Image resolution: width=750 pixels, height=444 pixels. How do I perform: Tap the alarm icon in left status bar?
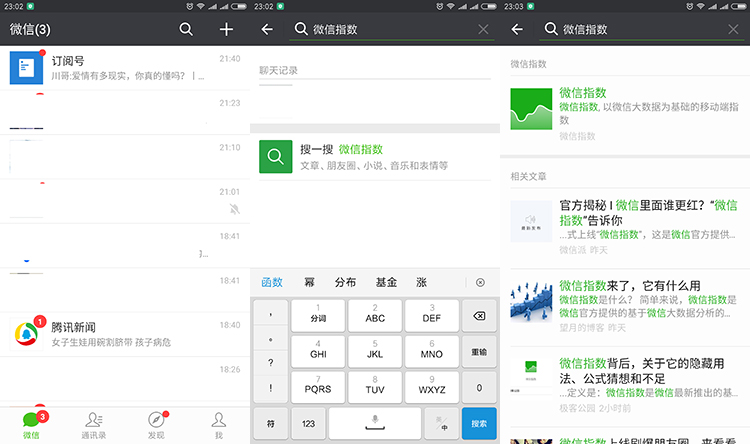coord(189,6)
